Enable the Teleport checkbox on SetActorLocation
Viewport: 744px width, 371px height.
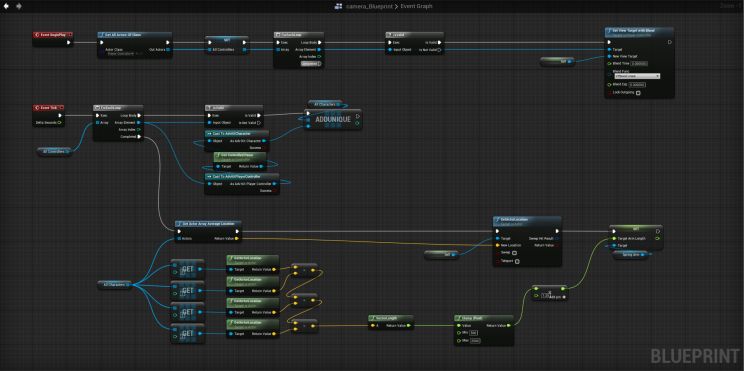(517, 261)
